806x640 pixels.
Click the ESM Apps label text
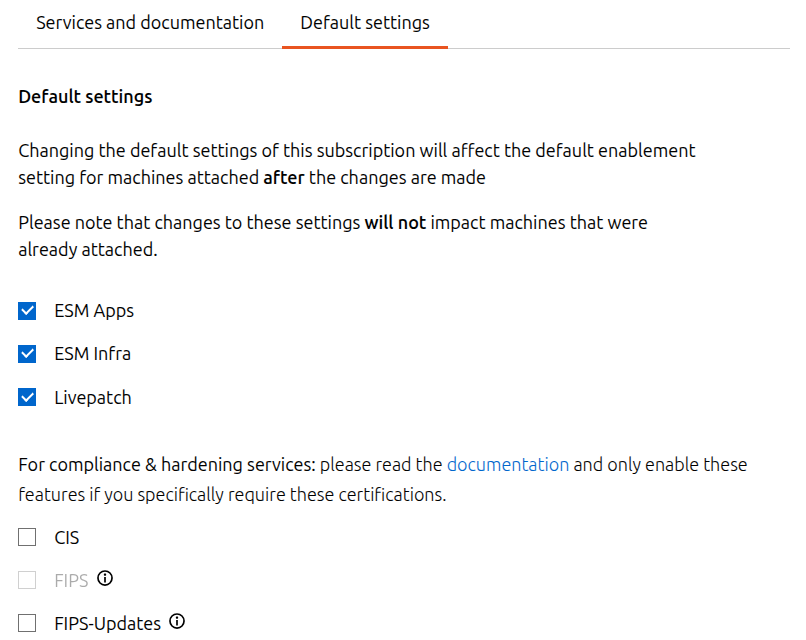(x=93, y=310)
